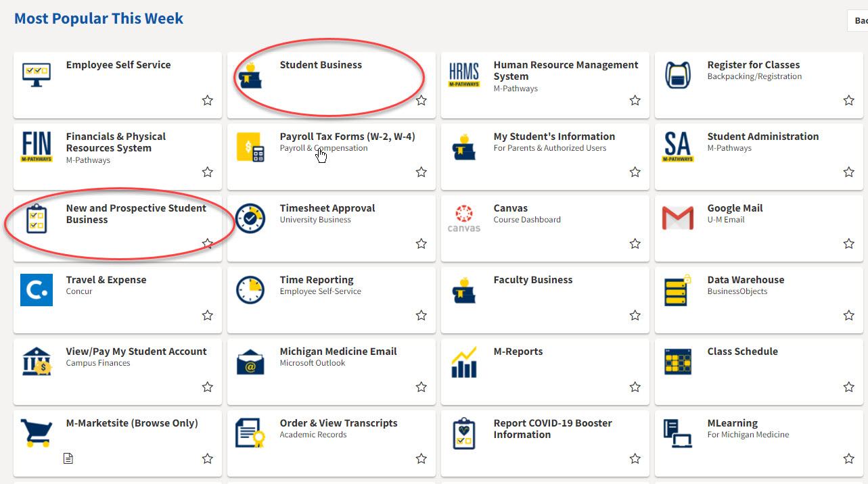Click the Register for Classes backpack icon
Viewport: 868px width, 484px height.
coord(677,75)
